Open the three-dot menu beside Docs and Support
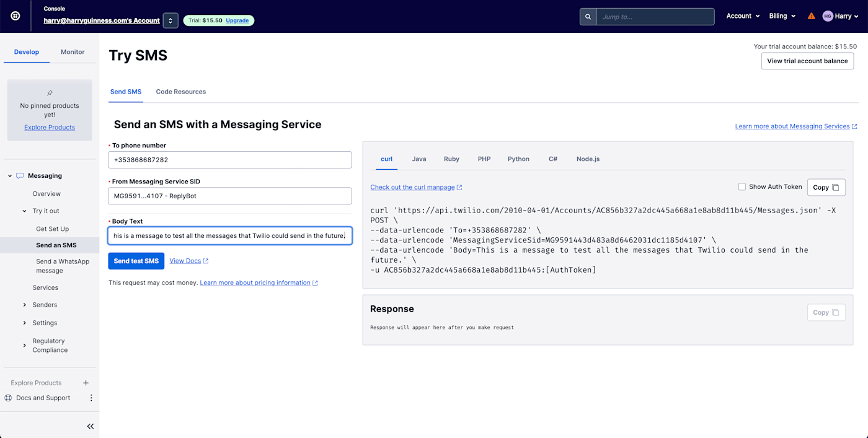The width and height of the screenshot is (868, 438). (x=91, y=398)
